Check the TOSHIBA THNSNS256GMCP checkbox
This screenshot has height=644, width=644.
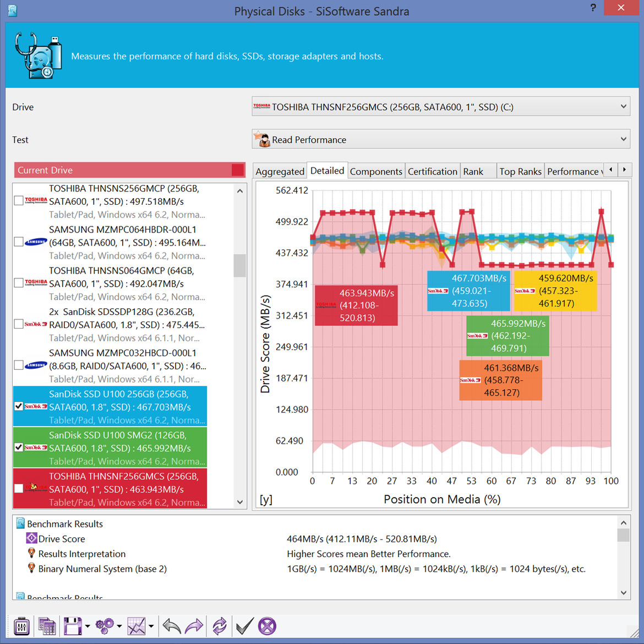pyautogui.click(x=19, y=200)
